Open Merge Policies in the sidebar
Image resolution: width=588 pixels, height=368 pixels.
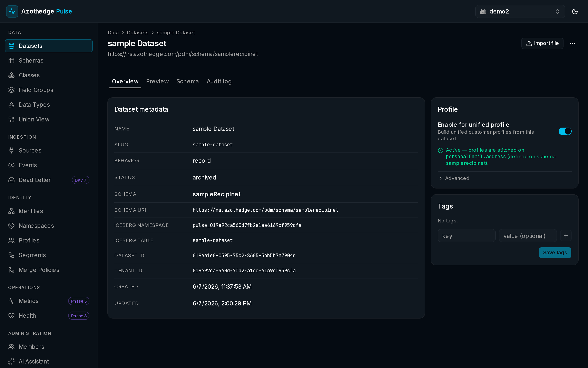pos(49,270)
